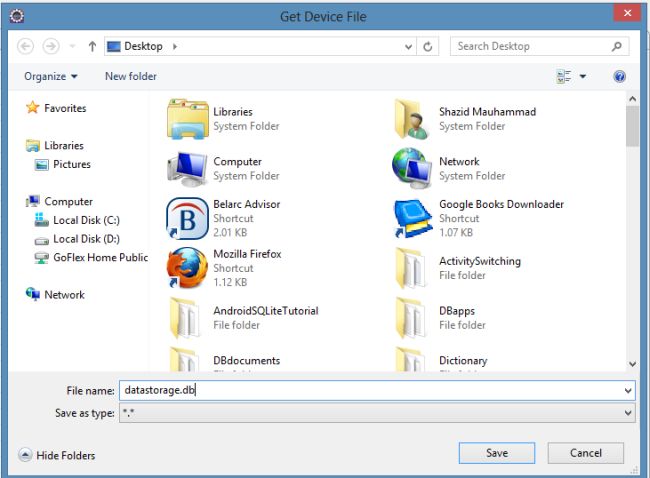Select the AndroidSQLiteTutorial folder icon
This screenshot has width=650, height=478.
(x=185, y=318)
